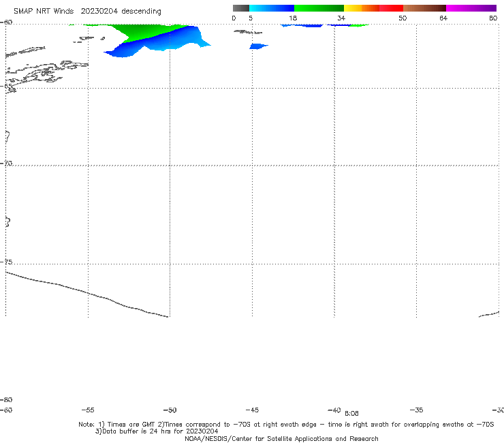Click the "SMAP NRT Winds" title text
The width and height of the screenshot is (504, 443).
coord(44,12)
